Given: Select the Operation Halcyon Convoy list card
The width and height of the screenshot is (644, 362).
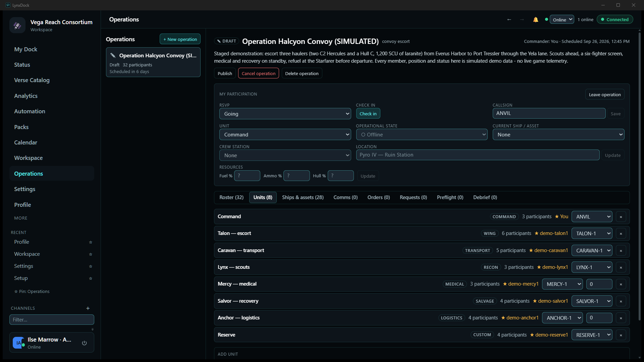Looking at the screenshot, I should tap(153, 62).
